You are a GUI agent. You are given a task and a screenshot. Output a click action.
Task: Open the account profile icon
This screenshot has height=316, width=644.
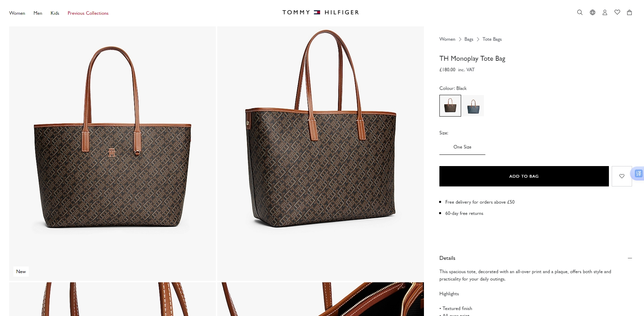[605, 12]
